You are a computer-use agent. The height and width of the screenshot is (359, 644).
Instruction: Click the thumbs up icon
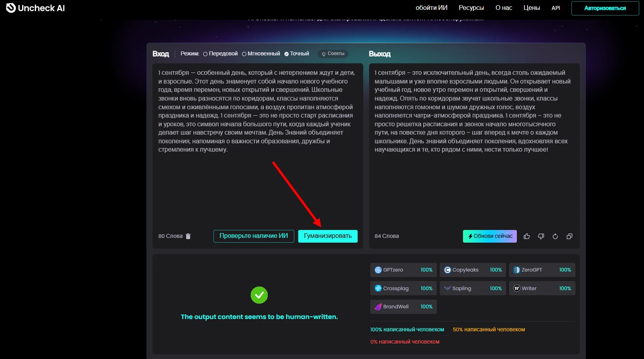(x=527, y=236)
